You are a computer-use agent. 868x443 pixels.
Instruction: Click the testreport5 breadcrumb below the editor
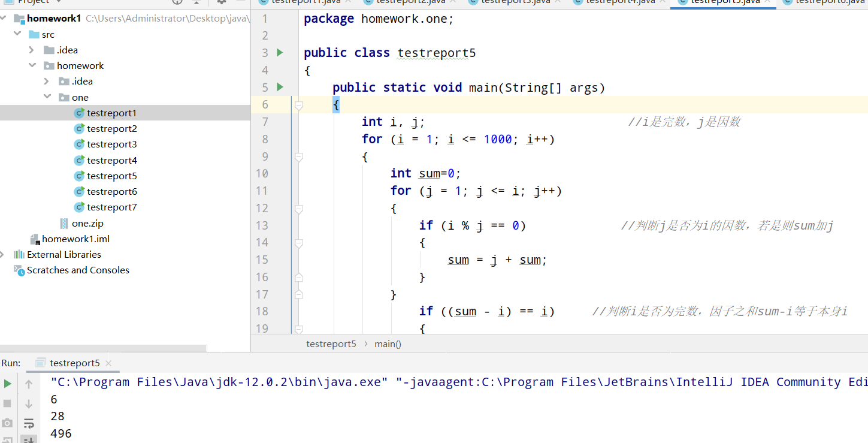tap(331, 343)
